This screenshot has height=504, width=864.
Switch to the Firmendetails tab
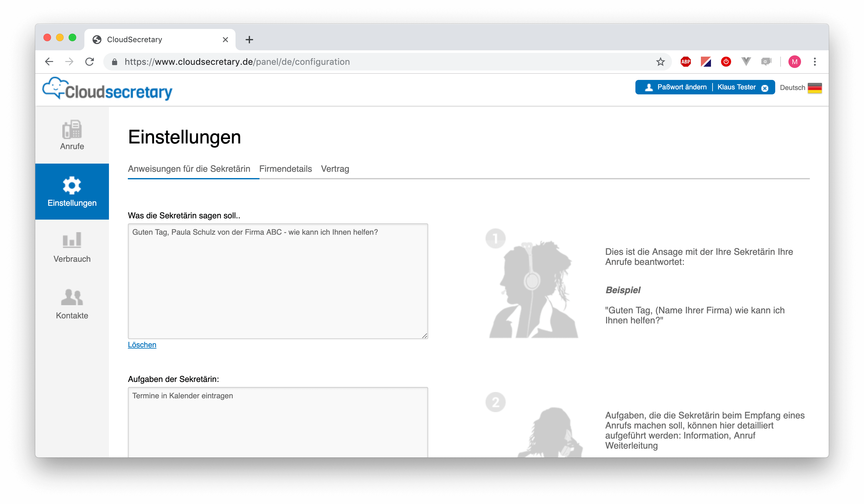(x=286, y=169)
